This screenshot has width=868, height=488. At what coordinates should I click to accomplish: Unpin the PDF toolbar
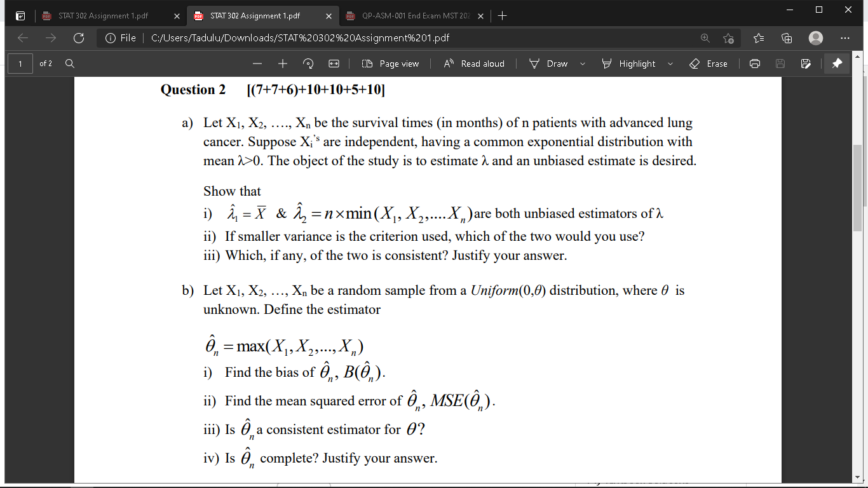pyautogui.click(x=837, y=64)
